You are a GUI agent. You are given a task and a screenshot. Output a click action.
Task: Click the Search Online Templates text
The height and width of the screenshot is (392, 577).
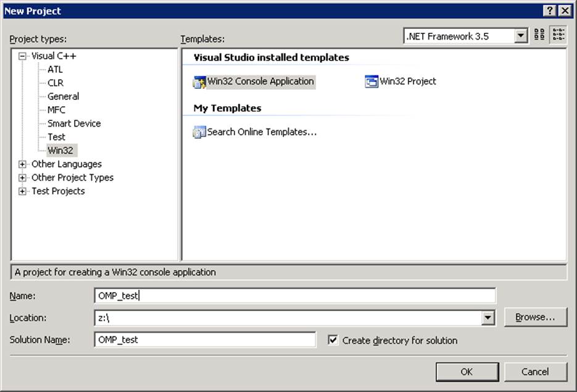(262, 131)
